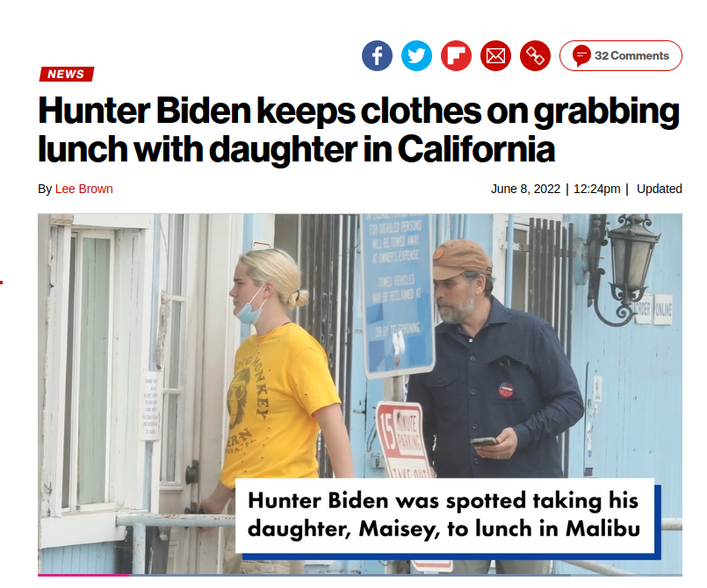Visit author Lee Brown's page
707x588 pixels.
(83, 189)
